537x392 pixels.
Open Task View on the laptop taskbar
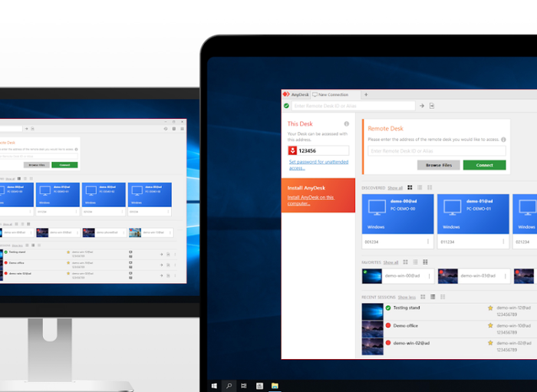(x=243, y=386)
